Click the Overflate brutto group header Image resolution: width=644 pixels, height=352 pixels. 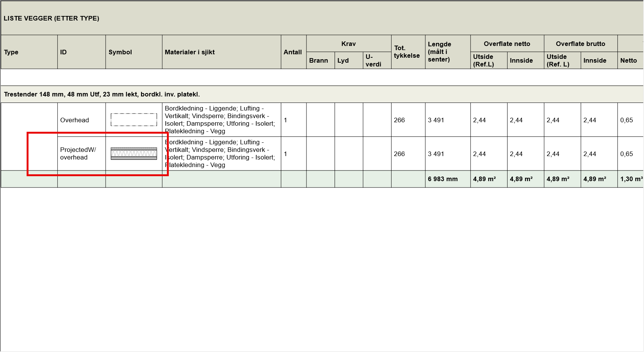click(x=581, y=44)
